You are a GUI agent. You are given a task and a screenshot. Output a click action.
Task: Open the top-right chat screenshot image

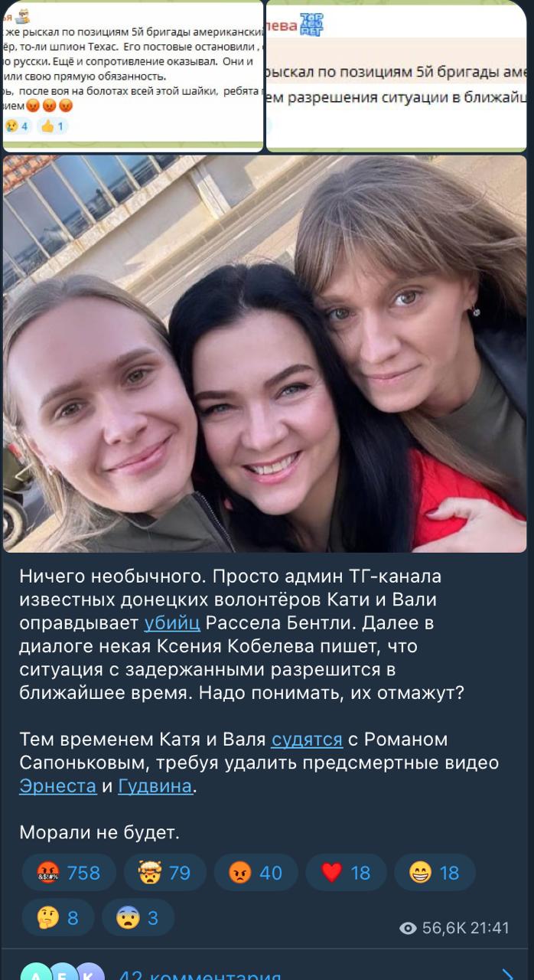[396, 75]
